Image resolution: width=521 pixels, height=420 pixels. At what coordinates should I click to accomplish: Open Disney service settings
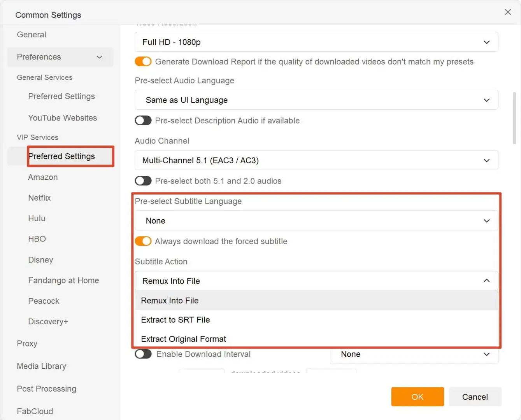tap(40, 260)
